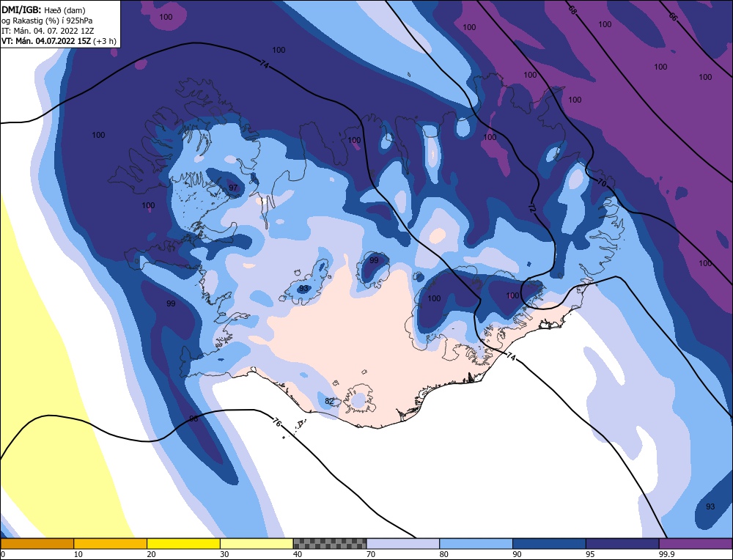Click the '72' height contour label
This screenshot has height=560, width=733.
532,207
